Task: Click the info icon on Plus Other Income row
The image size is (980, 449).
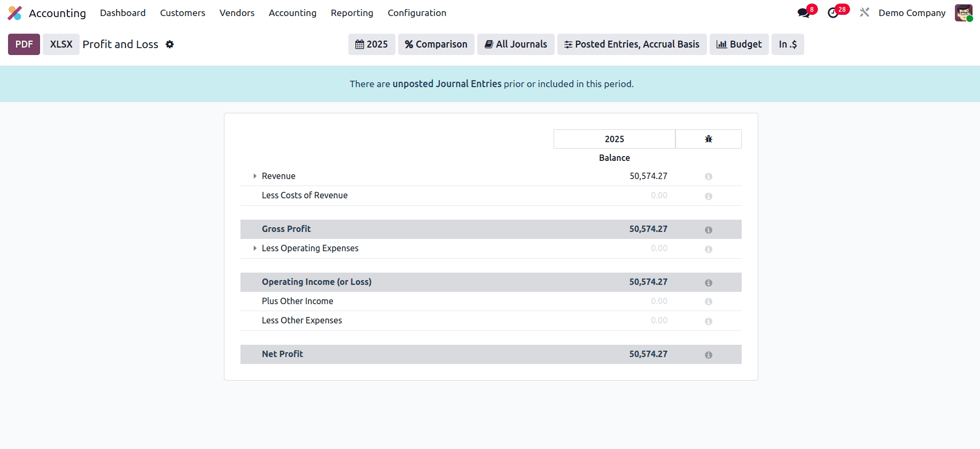Action: pyautogui.click(x=709, y=301)
